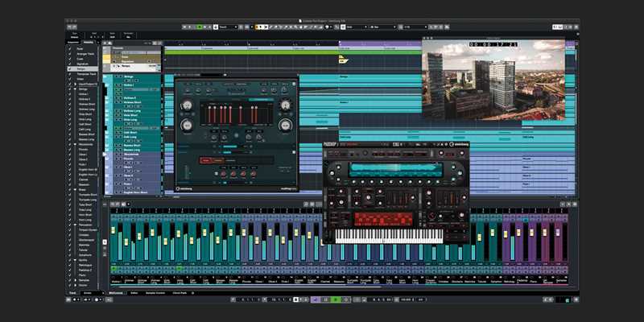Toggle the Arranger Track visibility checkbox
Viewport: 644px width, 322px height.
coord(69,54)
